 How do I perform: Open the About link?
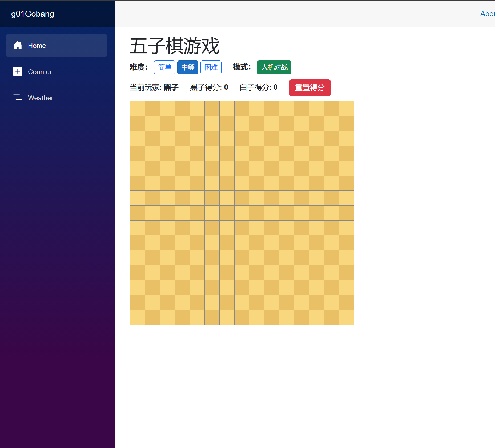tap(487, 14)
